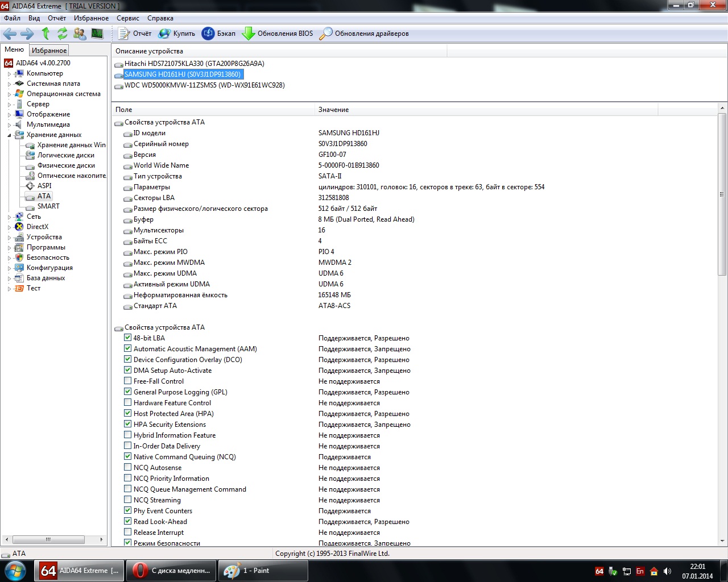Open the green monitor diagnostics icon
Screen dimensions: 728x582
[97, 34]
